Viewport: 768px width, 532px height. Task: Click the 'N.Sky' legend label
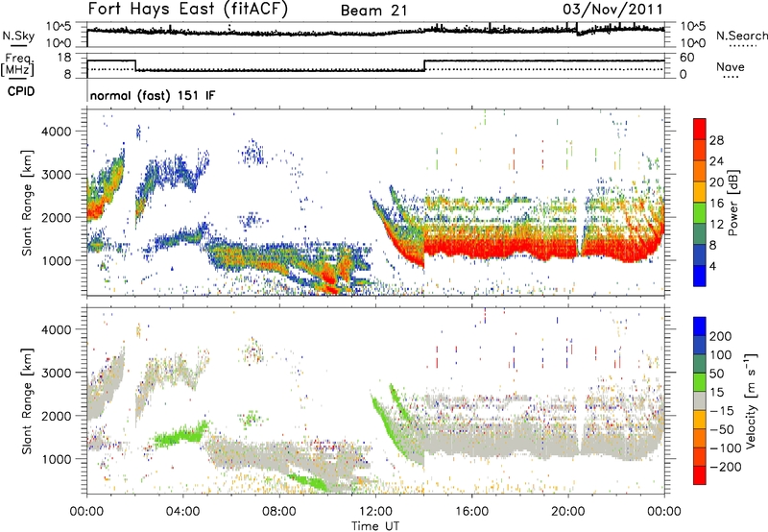[18, 36]
